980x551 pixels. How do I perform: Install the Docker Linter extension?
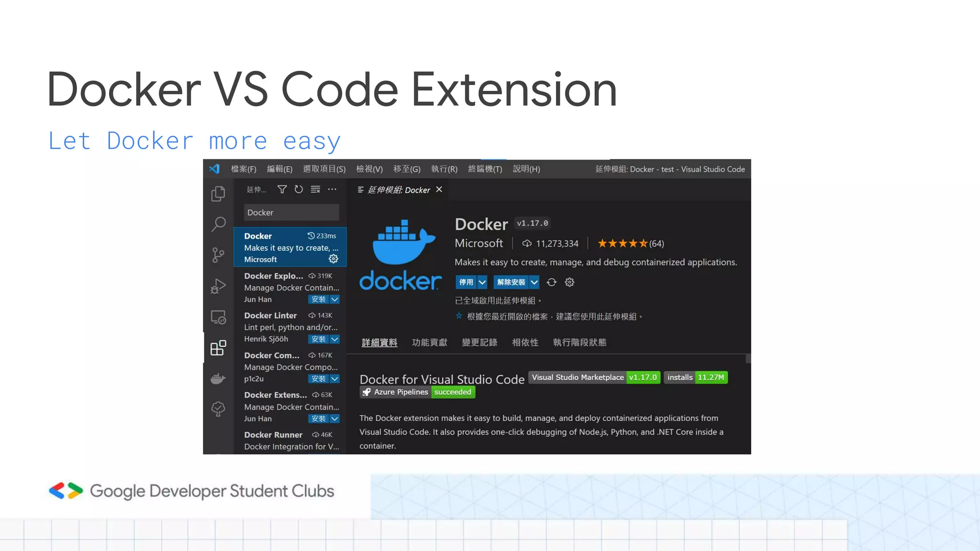pos(319,339)
